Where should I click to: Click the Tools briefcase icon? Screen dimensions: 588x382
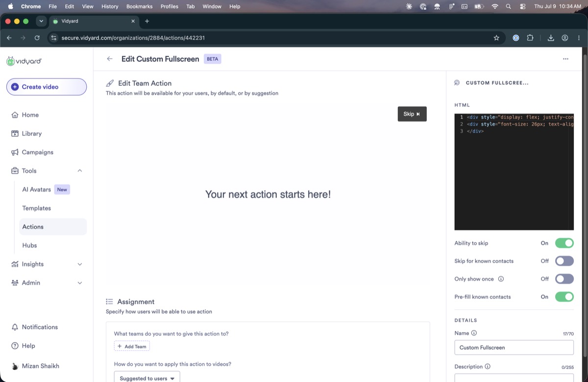tap(15, 171)
